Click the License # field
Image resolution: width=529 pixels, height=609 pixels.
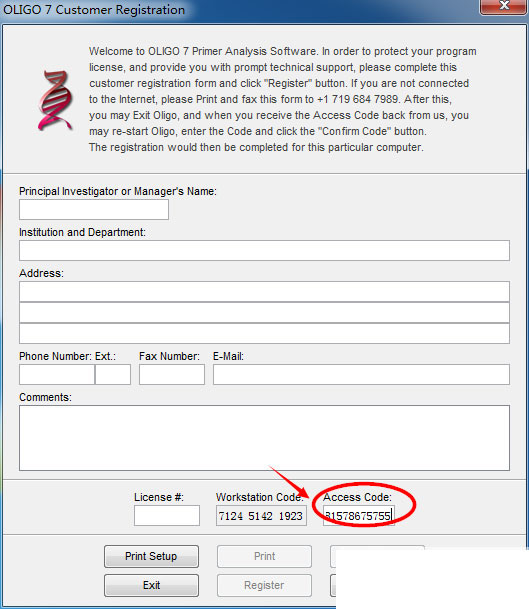tap(167, 515)
